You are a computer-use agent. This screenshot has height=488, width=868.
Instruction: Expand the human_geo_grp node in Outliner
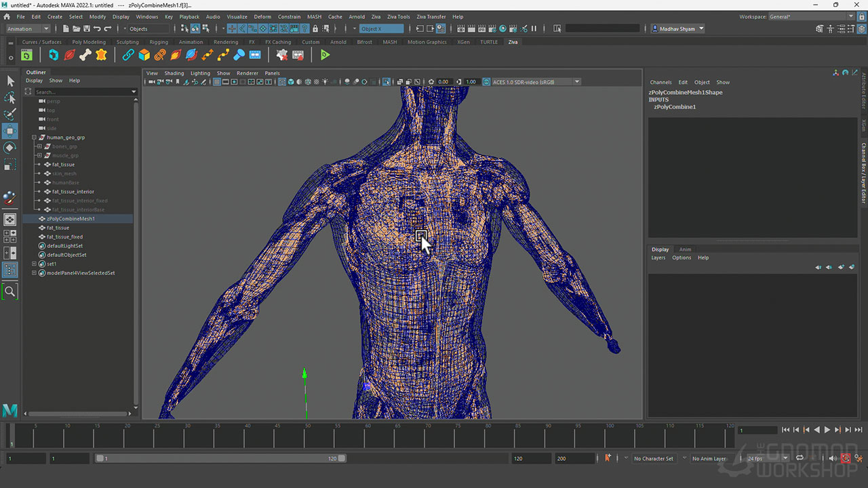(x=34, y=138)
